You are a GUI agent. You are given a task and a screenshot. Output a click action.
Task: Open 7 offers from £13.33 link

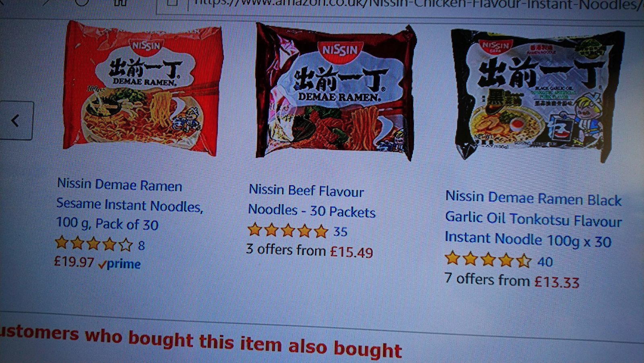[x=512, y=280]
